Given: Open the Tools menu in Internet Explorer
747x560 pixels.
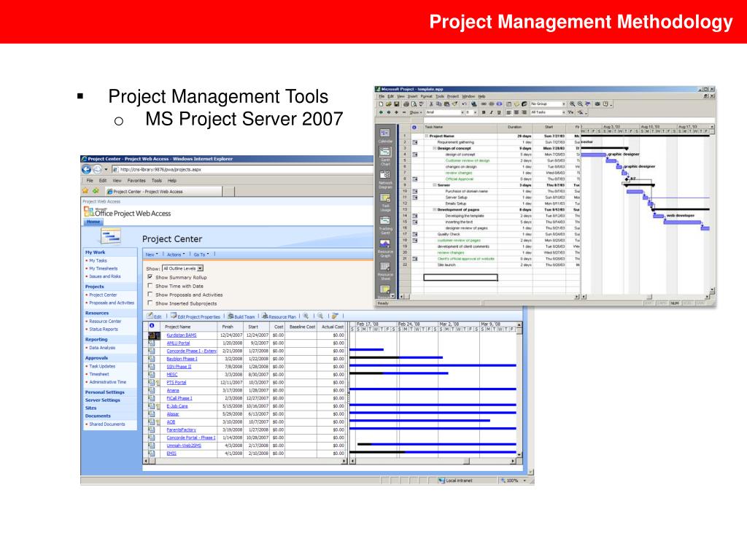Looking at the screenshot, I should coord(157,181).
